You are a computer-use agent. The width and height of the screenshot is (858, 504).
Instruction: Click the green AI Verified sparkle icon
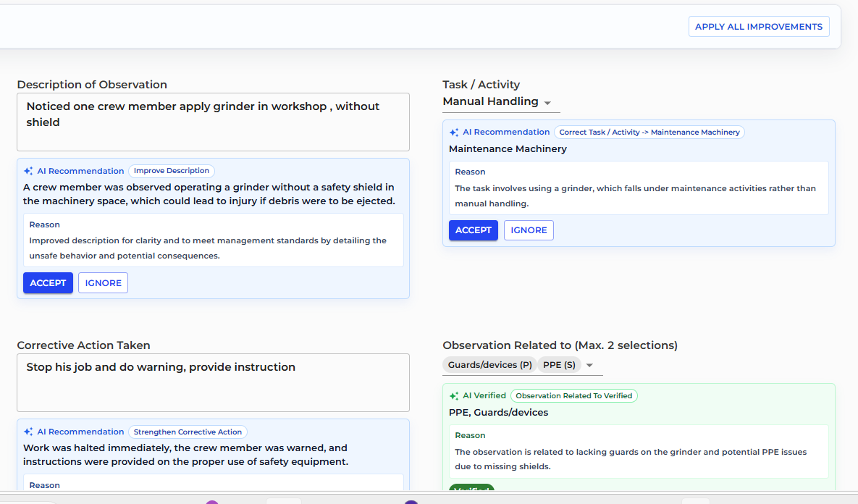454,395
